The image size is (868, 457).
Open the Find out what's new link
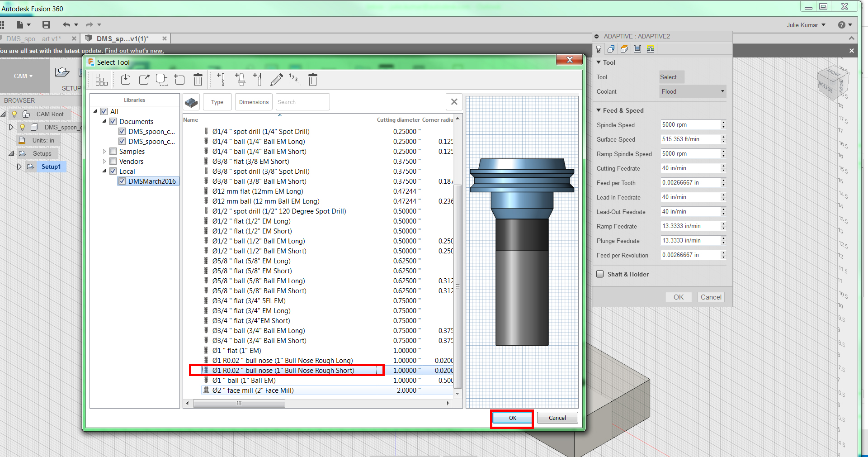pos(134,51)
